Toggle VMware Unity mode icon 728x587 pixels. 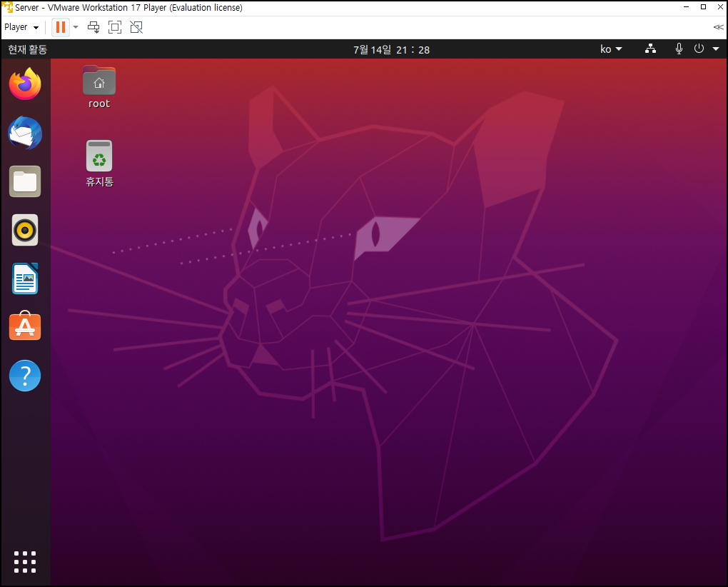136,27
